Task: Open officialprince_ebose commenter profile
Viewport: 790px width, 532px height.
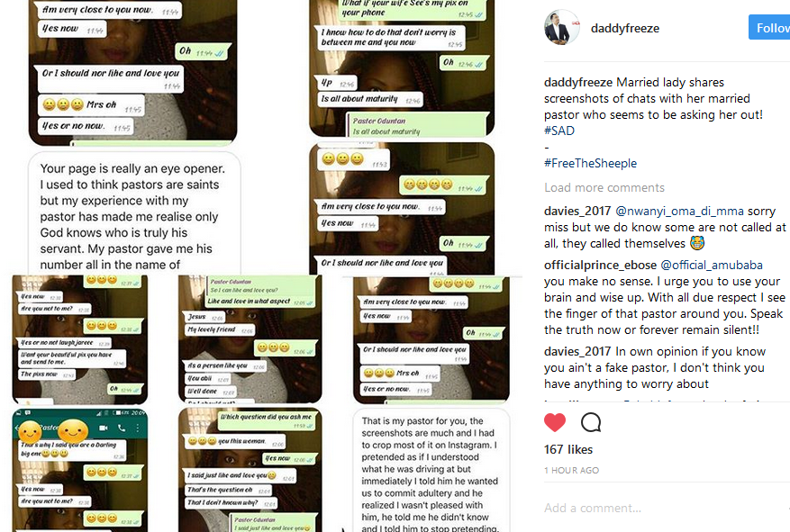Action: [600, 265]
